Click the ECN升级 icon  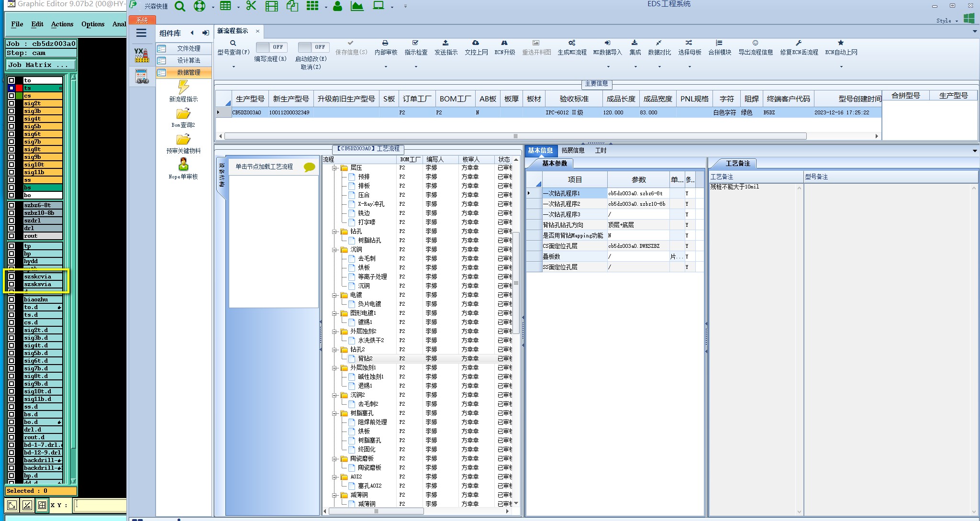coord(504,43)
